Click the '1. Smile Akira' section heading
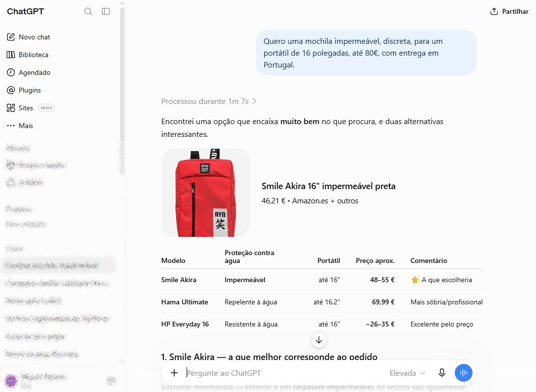The width and height of the screenshot is (536, 392). (269, 357)
